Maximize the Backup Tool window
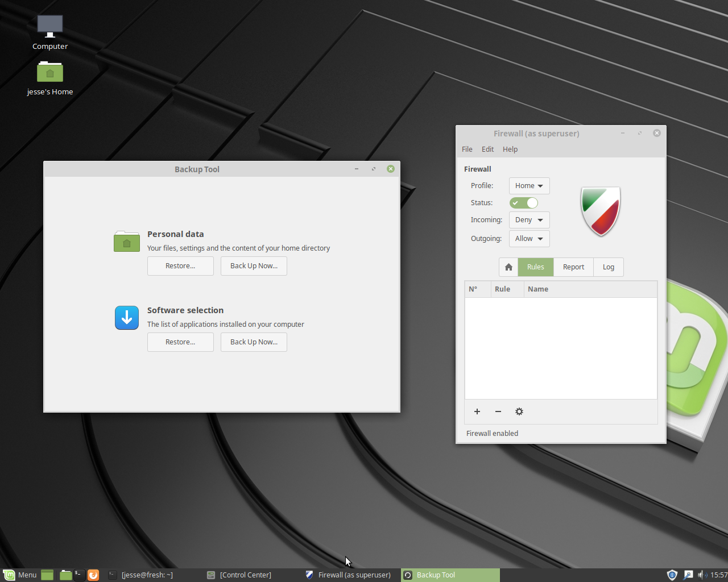The height and width of the screenshot is (582, 728). pyautogui.click(x=374, y=169)
